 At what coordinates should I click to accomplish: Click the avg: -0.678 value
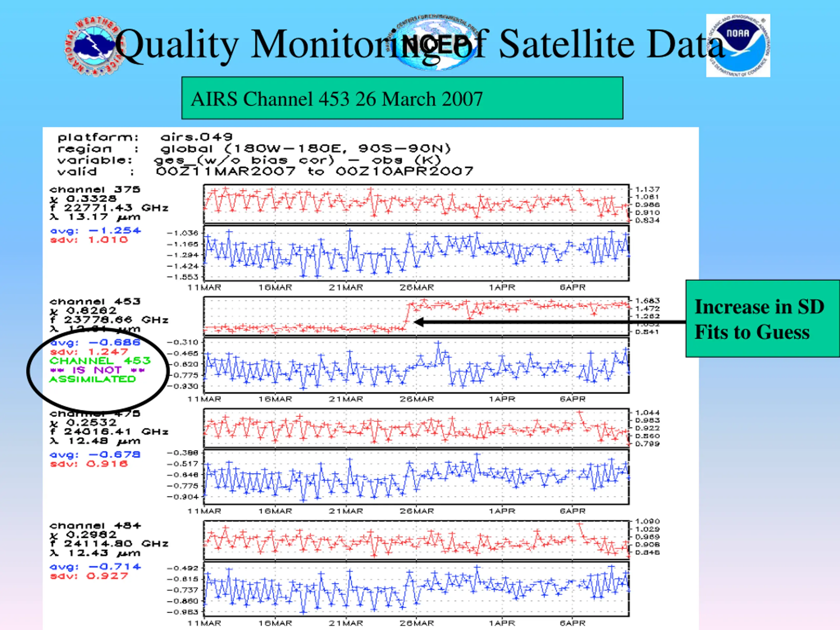(x=95, y=454)
